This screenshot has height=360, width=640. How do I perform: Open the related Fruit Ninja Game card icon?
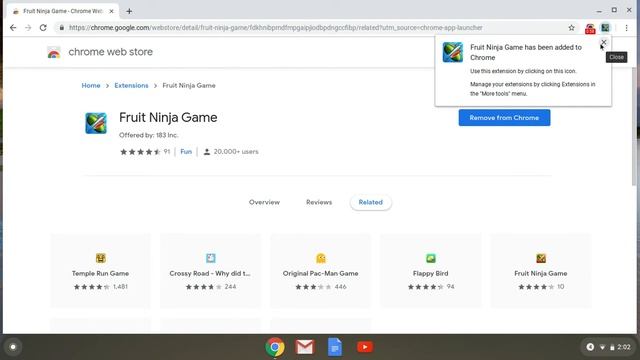(x=541, y=258)
